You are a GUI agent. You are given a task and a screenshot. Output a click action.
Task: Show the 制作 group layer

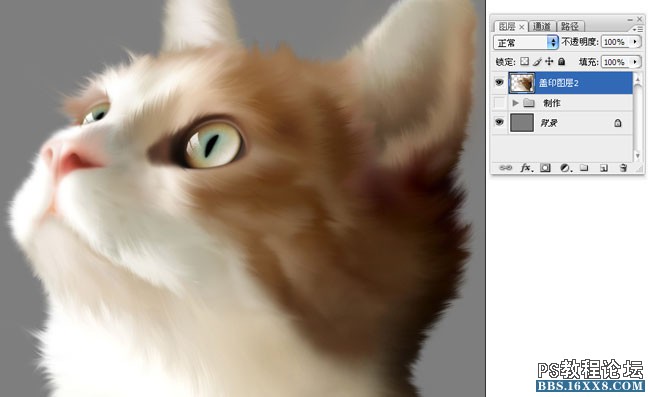click(500, 102)
